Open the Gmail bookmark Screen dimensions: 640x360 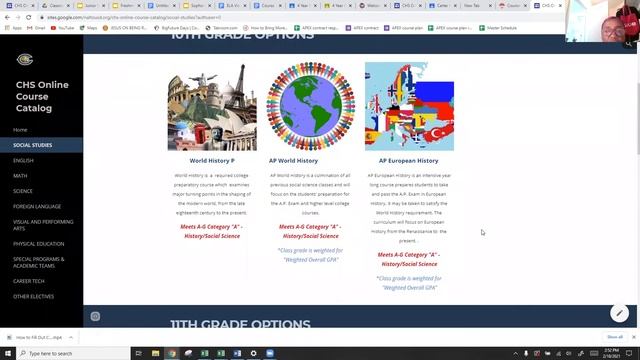click(36, 28)
